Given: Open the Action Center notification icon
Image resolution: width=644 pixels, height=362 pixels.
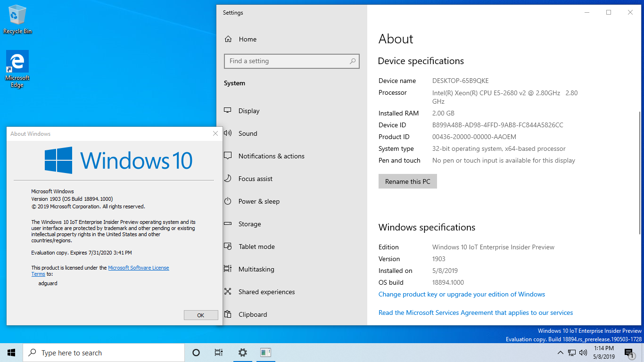Looking at the screenshot, I should pyautogui.click(x=629, y=353).
